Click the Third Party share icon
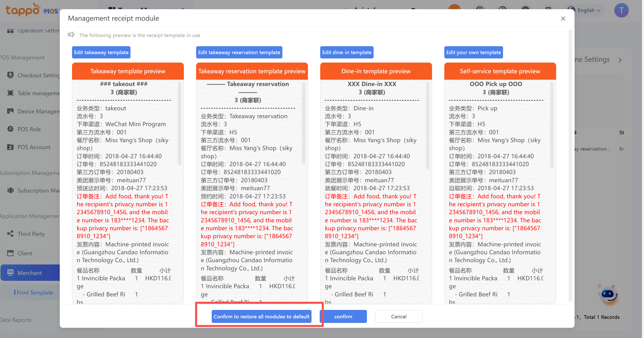Screen dimensions: 644x338 (x=10, y=234)
